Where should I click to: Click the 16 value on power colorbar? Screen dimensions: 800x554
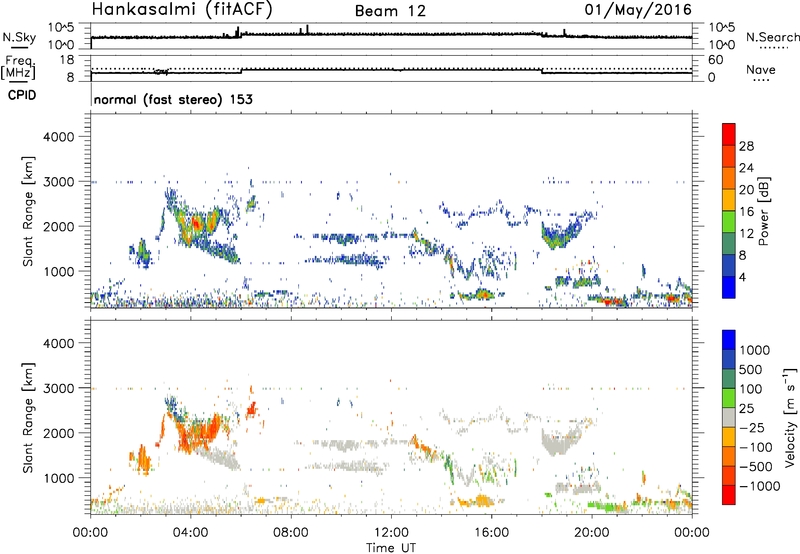(x=746, y=212)
